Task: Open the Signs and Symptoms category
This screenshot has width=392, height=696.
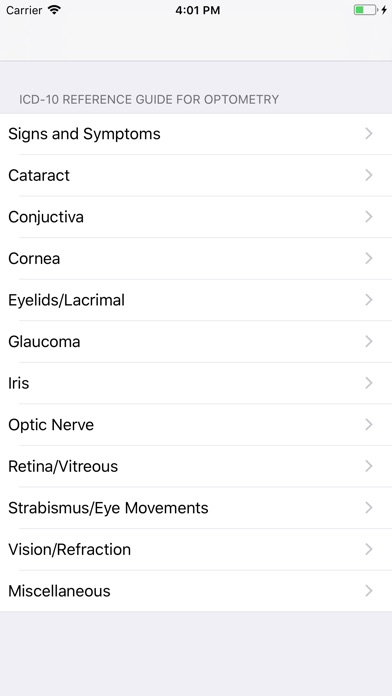Action: coord(196,134)
